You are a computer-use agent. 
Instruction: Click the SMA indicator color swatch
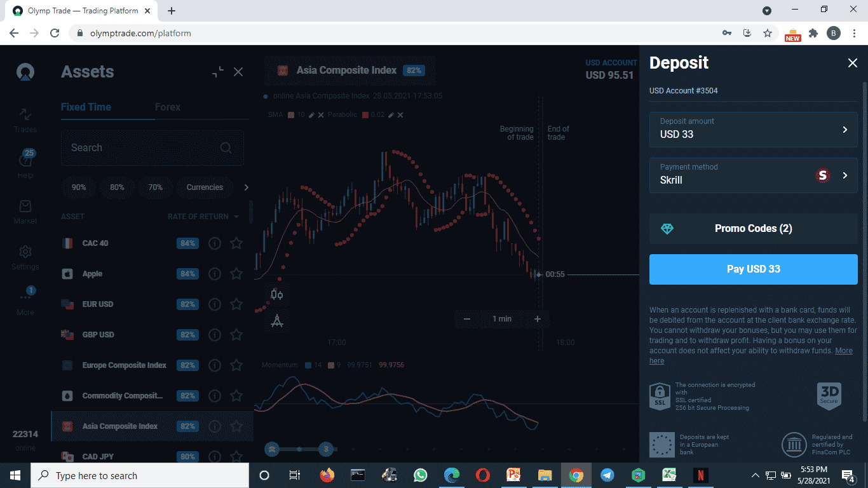click(291, 115)
